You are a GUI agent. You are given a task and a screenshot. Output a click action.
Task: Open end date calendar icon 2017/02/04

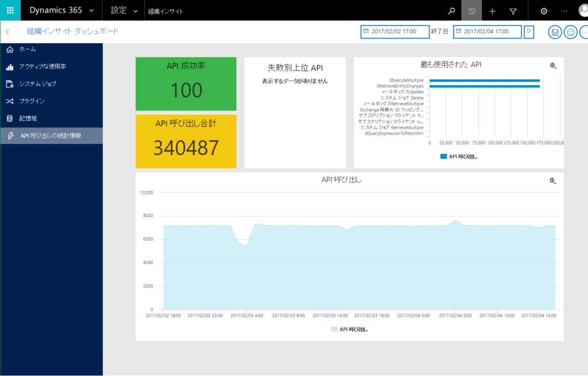(458, 31)
